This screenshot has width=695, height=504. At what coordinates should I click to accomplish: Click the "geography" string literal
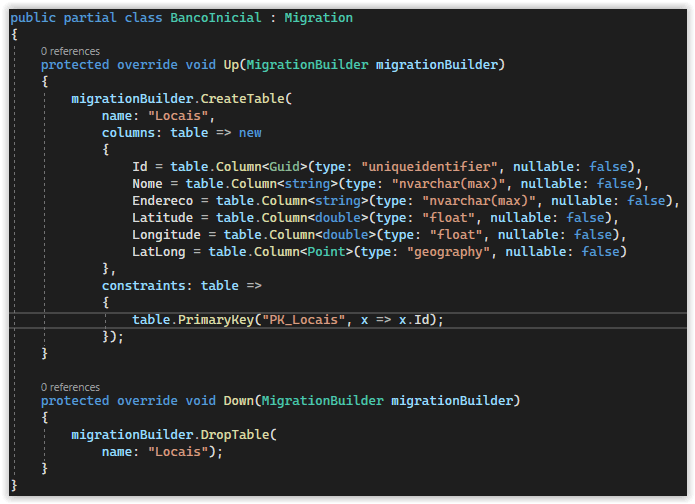[x=449, y=252]
